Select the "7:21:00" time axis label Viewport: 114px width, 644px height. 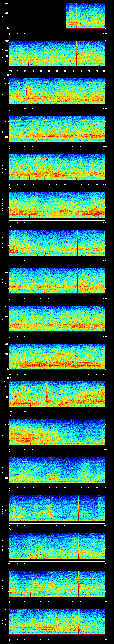pos(9,487)
